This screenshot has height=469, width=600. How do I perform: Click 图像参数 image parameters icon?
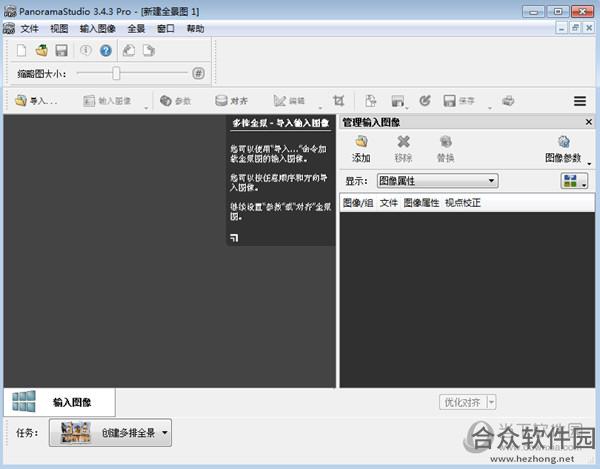point(563,149)
